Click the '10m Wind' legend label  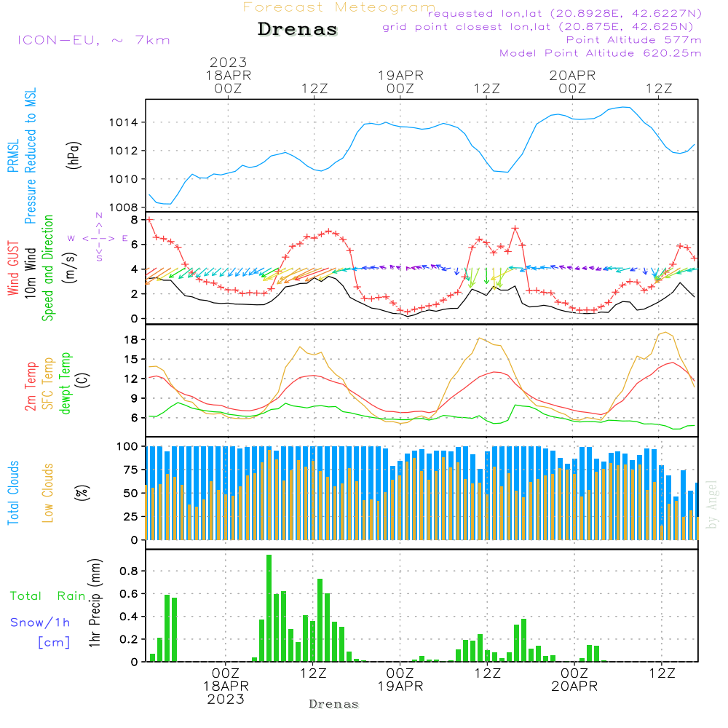coord(30,272)
